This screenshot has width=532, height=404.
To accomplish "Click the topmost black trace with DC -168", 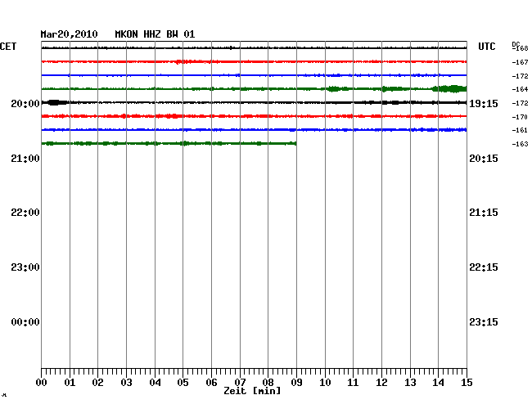I will [254, 48].
